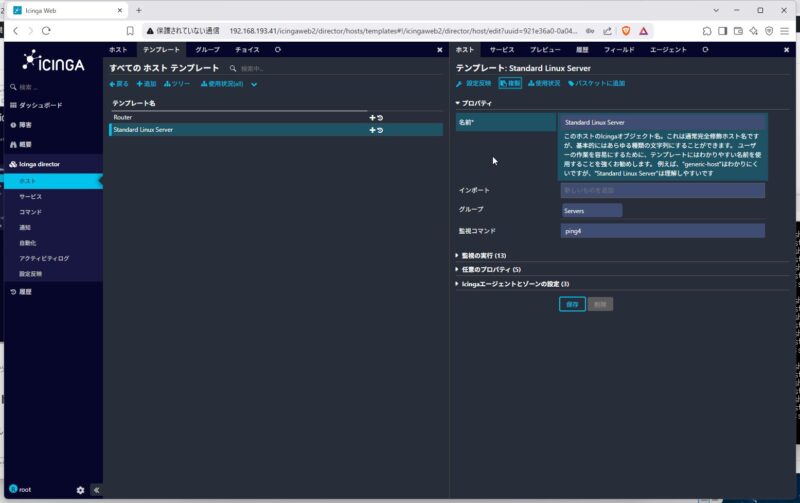Open the 障害 problems menu item
The width and height of the screenshot is (800, 503).
(21, 125)
